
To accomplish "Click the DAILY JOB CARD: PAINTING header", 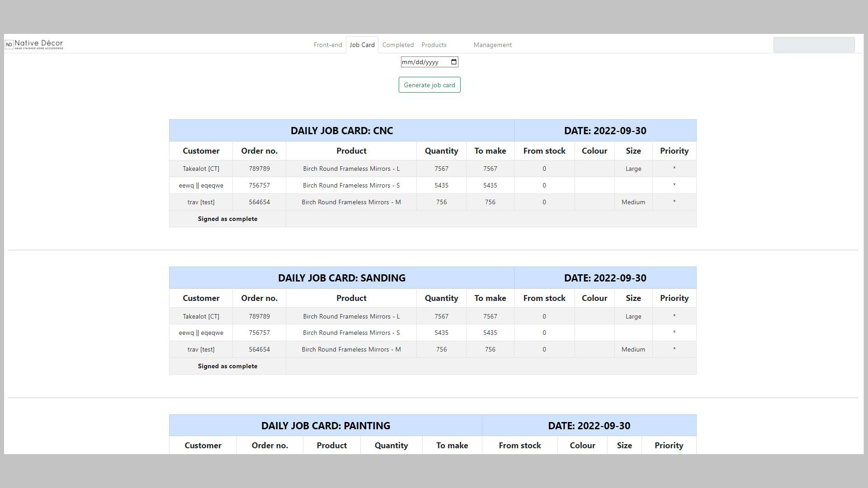I will pyautogui.click(x=325, y=426).
